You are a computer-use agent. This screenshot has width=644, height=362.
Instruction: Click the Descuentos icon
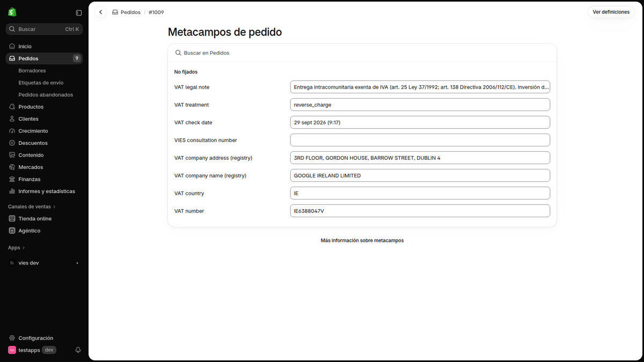[12, 143]
